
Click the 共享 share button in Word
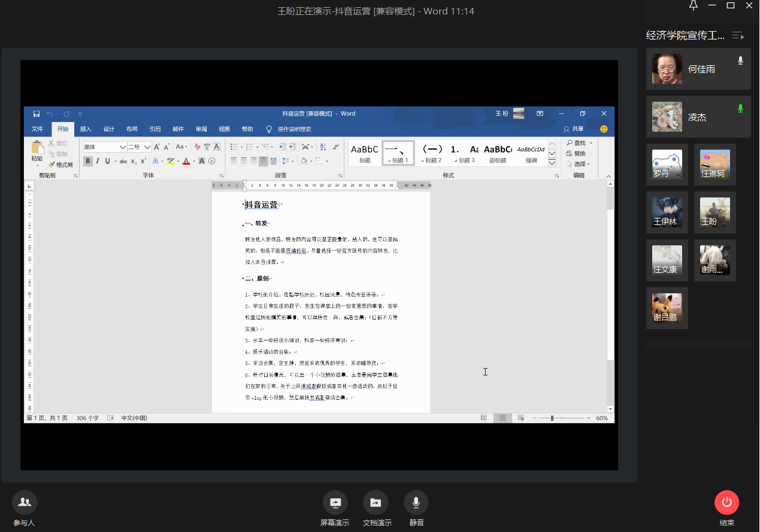point(574,129)
